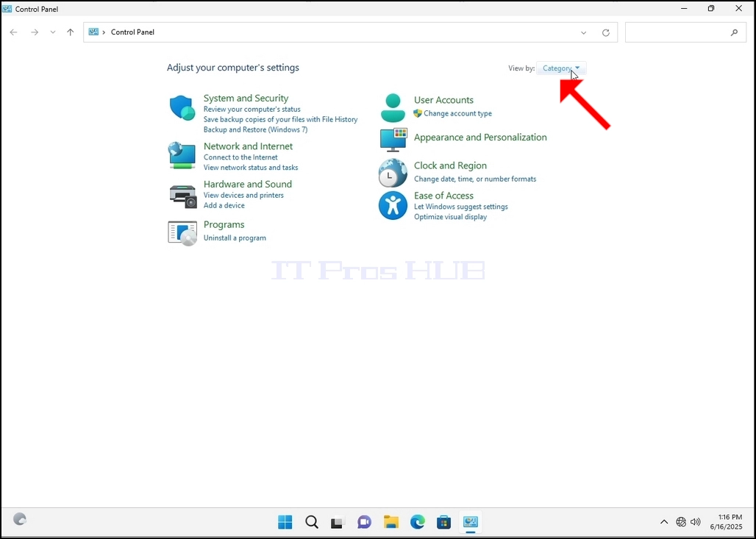Open Clock and Region globe-clock icon

point(393,173)
